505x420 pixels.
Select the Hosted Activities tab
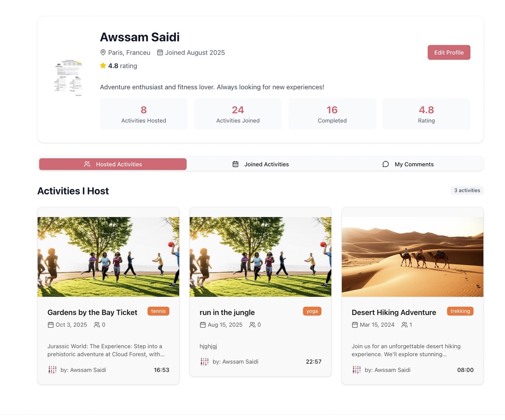(x=113, y=164)
